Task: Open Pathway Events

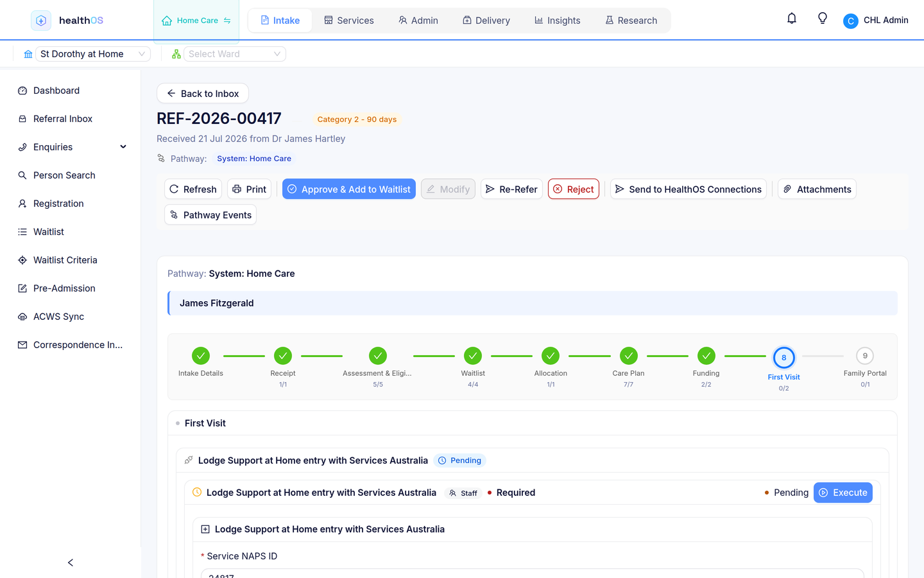Action: [210, 215]
